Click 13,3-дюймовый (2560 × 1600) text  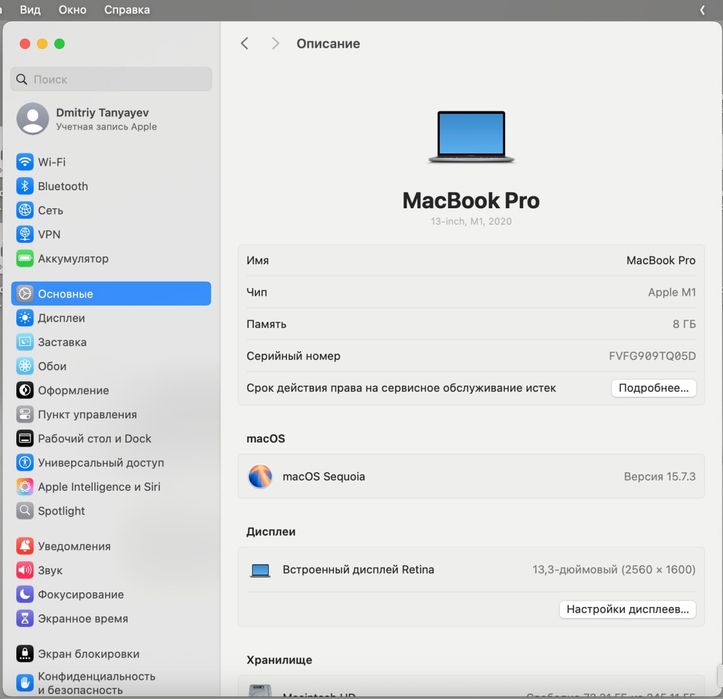tap(614, 569)
